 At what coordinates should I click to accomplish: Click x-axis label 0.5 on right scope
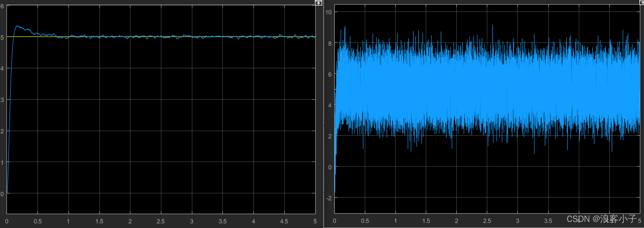tap(365, 222)
